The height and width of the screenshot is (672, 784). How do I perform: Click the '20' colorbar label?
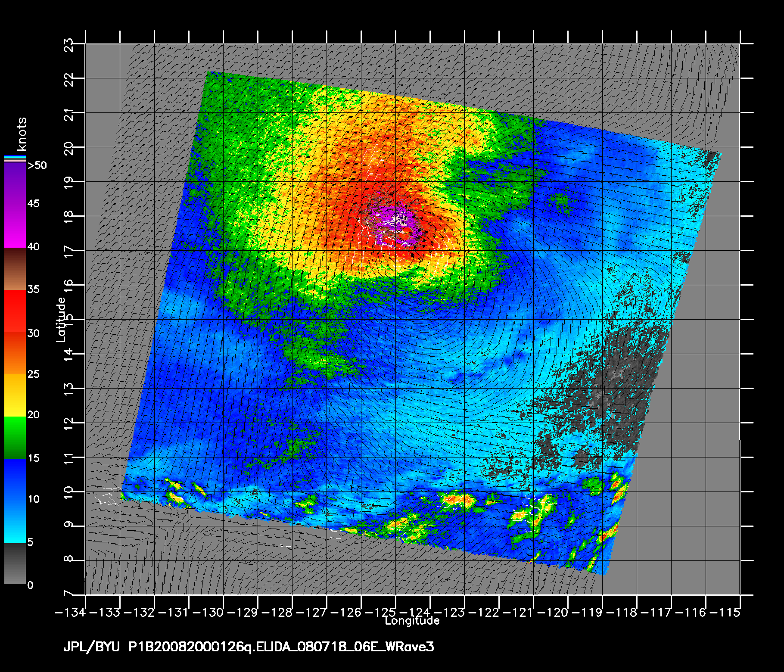[34, 415]
